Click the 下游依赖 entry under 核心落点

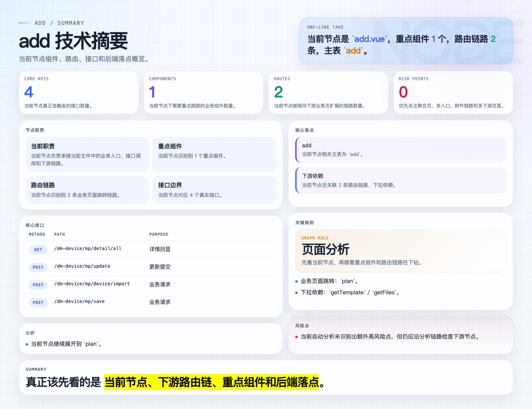tap(401, 180)
